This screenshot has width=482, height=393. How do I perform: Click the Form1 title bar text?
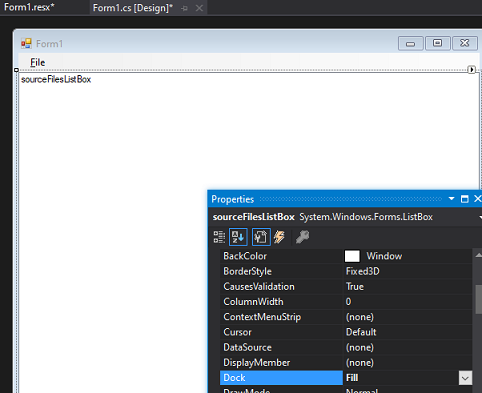(49, 44)
